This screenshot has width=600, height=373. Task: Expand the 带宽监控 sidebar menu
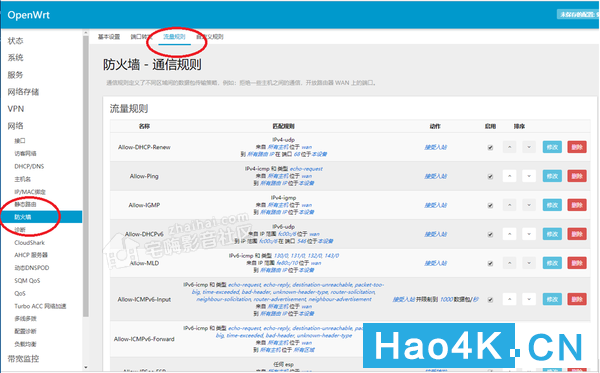coord(23,359)
